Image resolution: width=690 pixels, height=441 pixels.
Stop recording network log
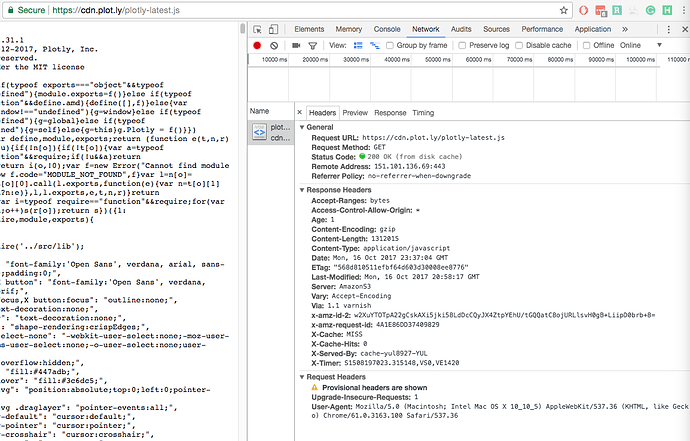(257, 45)
